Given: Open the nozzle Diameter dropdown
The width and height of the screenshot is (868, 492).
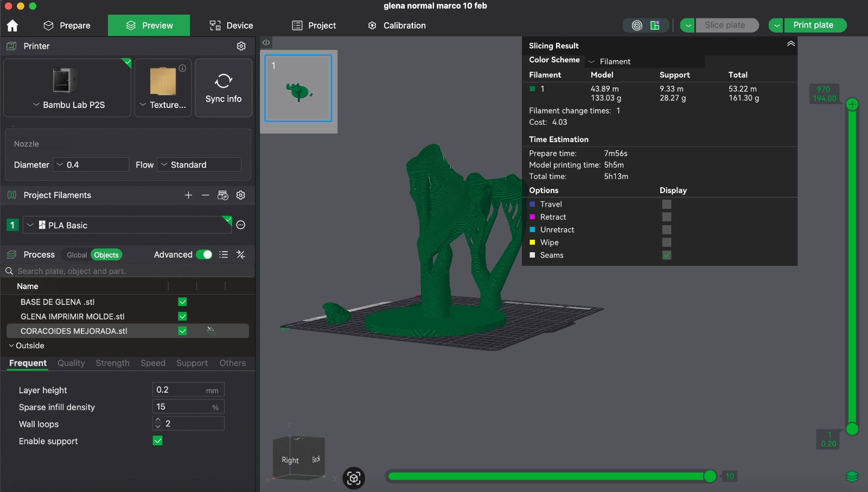Looking at the screenshot, I should click(x=91, y=165).
